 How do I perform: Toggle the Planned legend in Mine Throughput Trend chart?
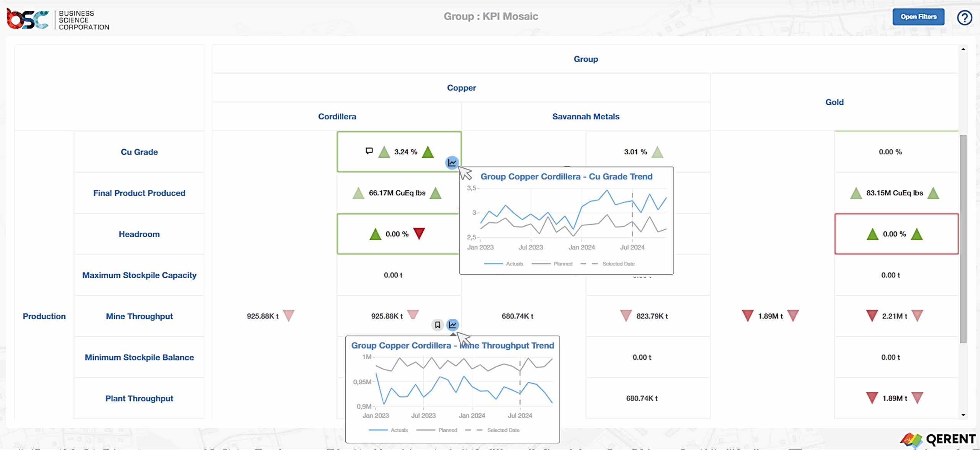tap(447, 430)
